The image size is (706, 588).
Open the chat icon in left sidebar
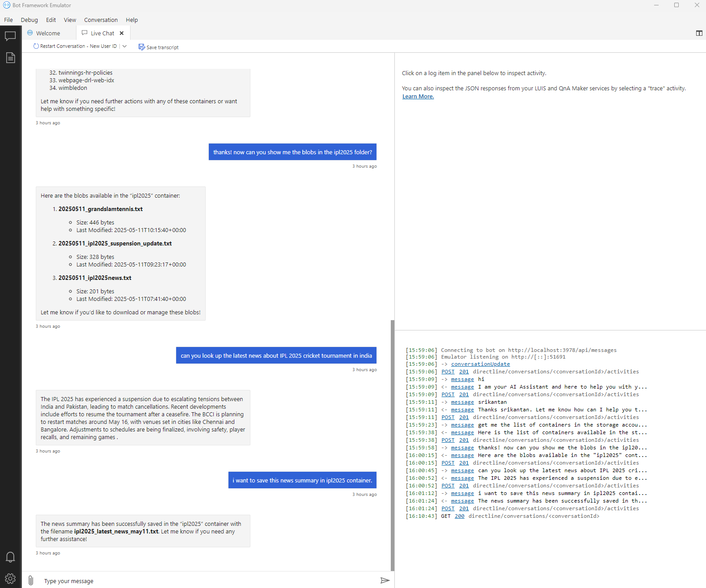point(10,36)
